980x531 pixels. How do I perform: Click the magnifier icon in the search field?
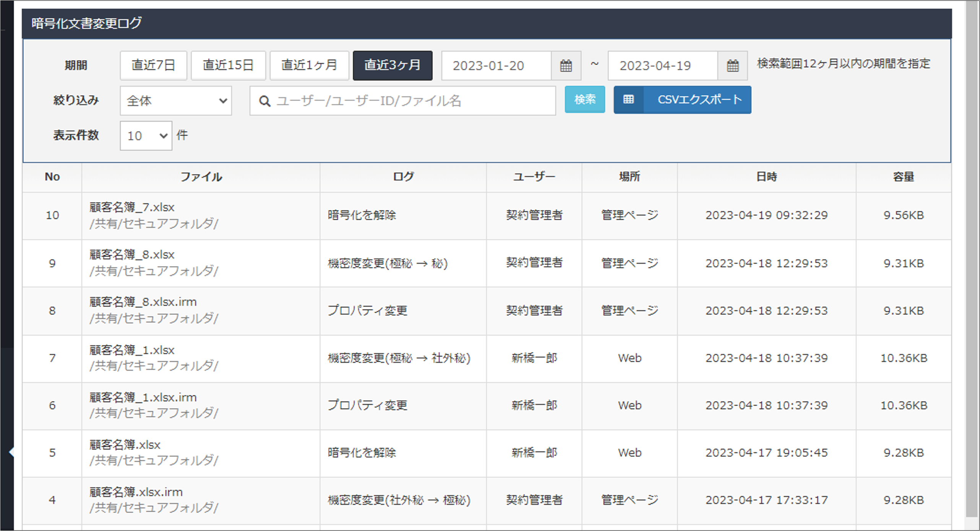pyautogui.click(x=264, y=101)
